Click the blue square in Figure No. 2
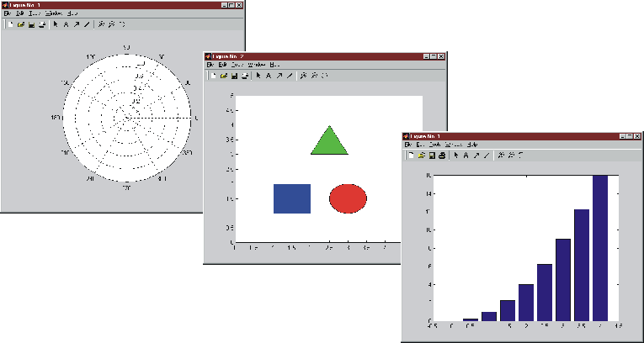The width and height of the screenshot is (644, 343). click(x=292, y=198)
